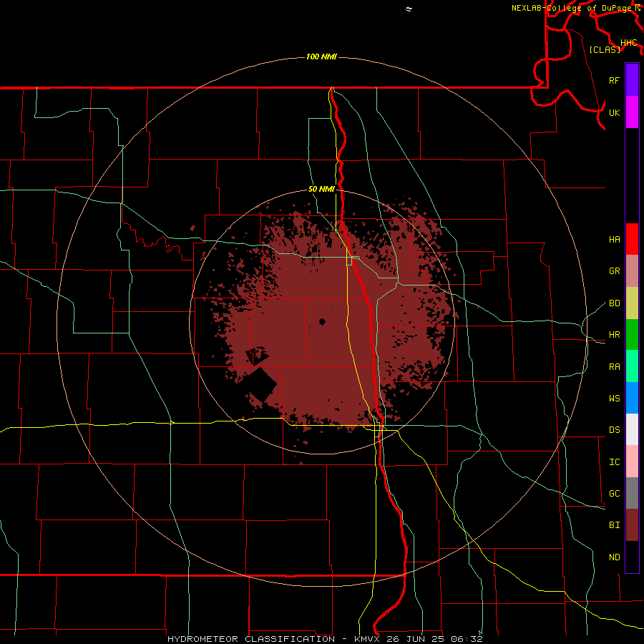The width and height of the screenshot is (644, 644).
Task: Click the BD legend label
Action: coord(614,303)
